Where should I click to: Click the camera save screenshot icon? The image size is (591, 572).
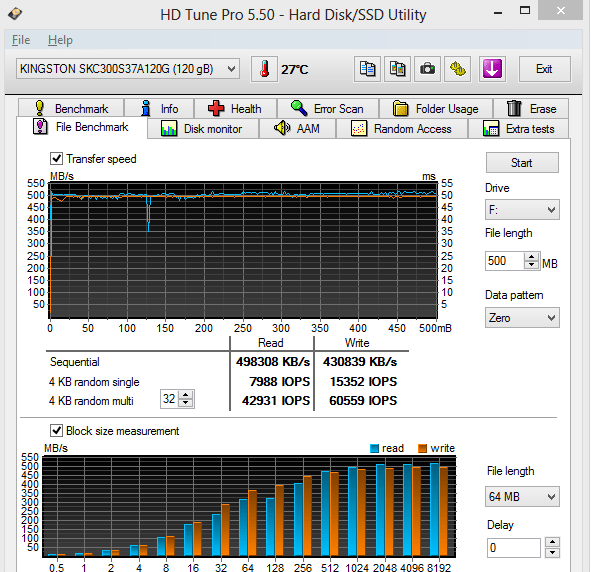(427, 69)
